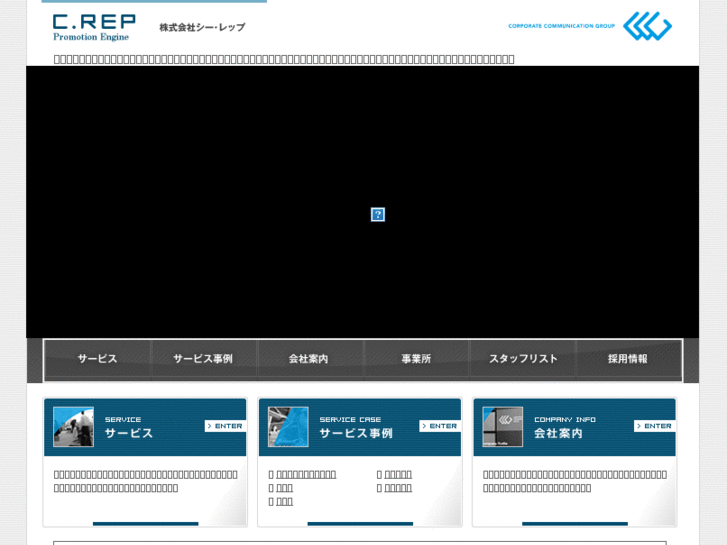Click the Service card thumbnail image
Image resolution: width=727 pixels, height=545 pixels.
point(73,427)
